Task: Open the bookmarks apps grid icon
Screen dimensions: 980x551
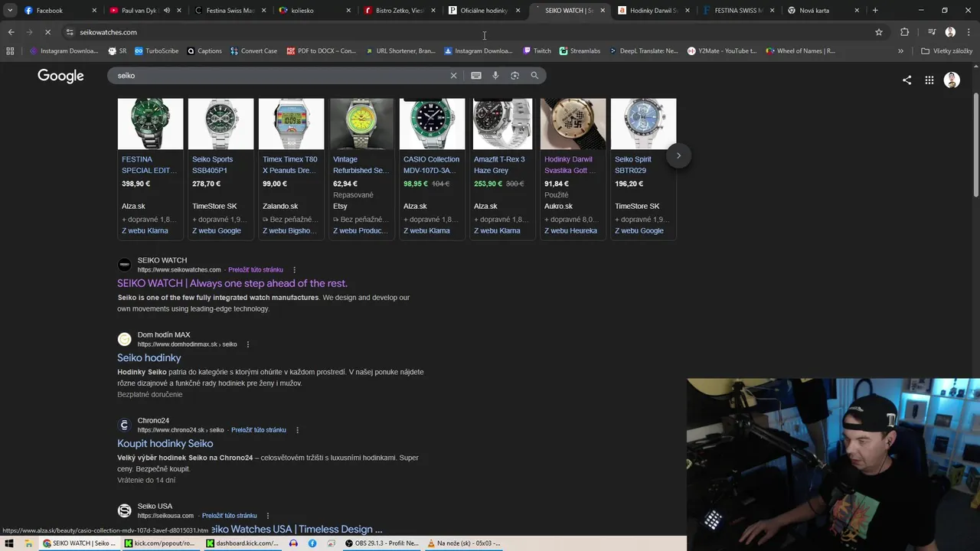Action: (10, 51)
